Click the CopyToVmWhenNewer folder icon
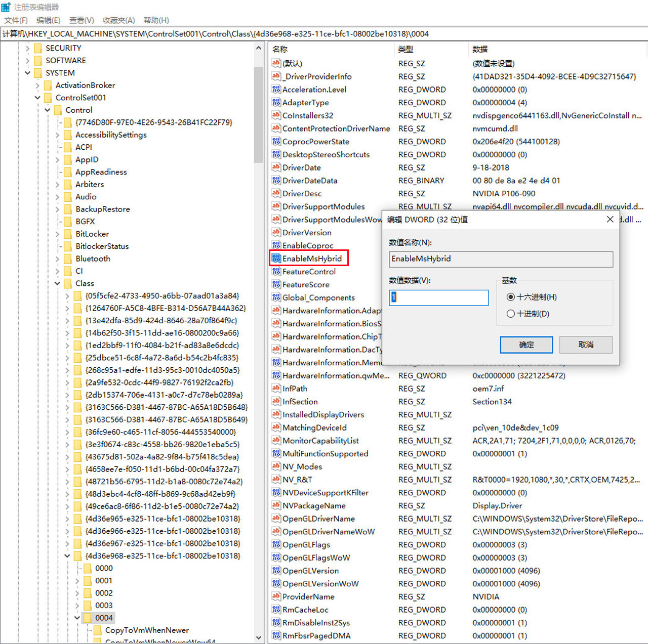Screen dimensions: 648x644 coord(98,630)
